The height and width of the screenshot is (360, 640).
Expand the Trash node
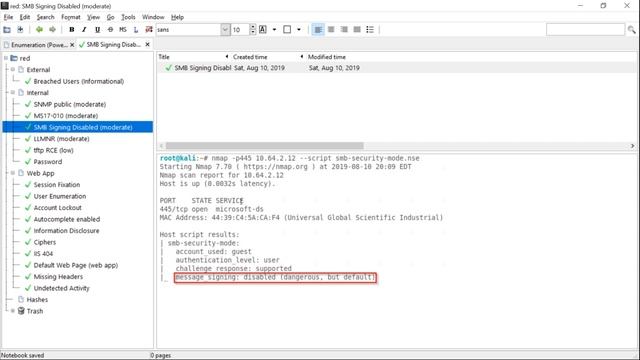pyautogui.click(x=13, y=311)
